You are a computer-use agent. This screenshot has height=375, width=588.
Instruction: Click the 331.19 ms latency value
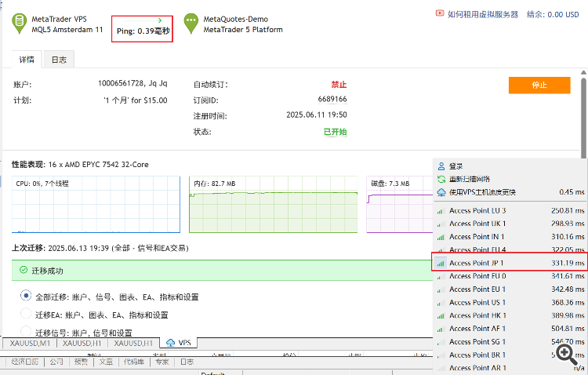coord(568,264)
